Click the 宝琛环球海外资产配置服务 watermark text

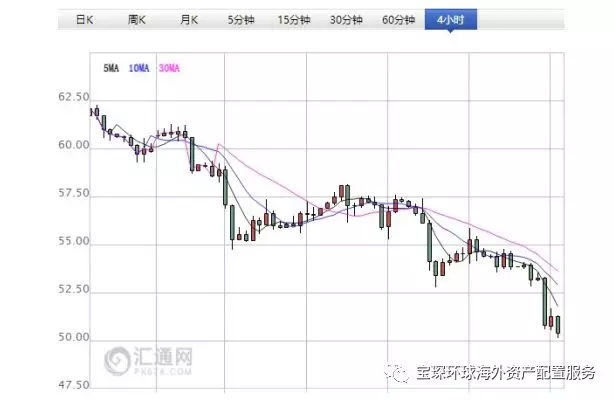coord(505,372)
